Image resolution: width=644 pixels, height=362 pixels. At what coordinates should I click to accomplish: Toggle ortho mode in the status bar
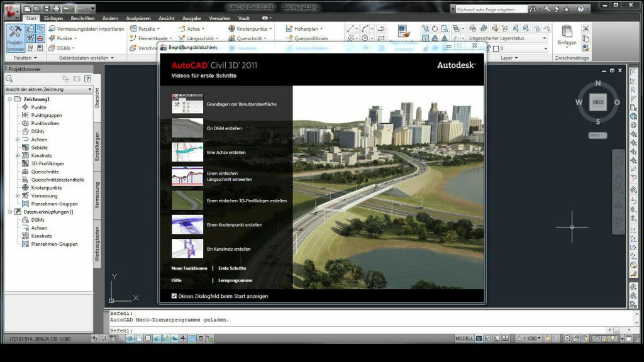click(121, 339)
